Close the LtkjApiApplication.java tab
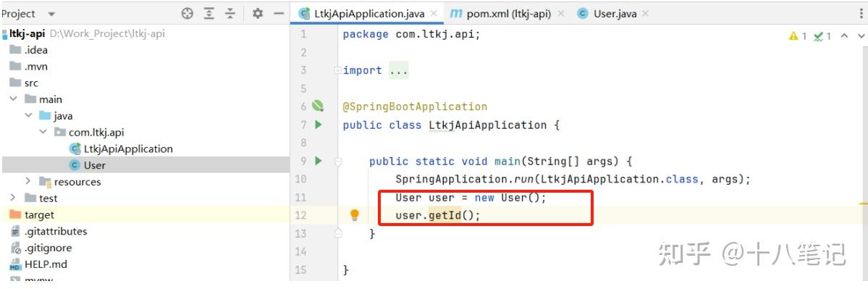868x289 pixels. pyautogui.click(x=434, y=14)
